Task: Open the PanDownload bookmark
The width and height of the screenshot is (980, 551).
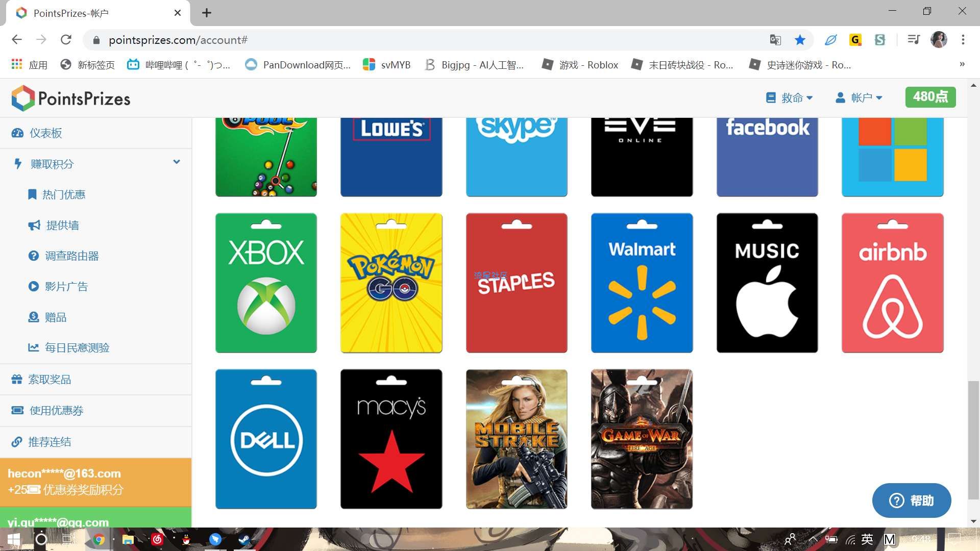Action: [298, 65]
